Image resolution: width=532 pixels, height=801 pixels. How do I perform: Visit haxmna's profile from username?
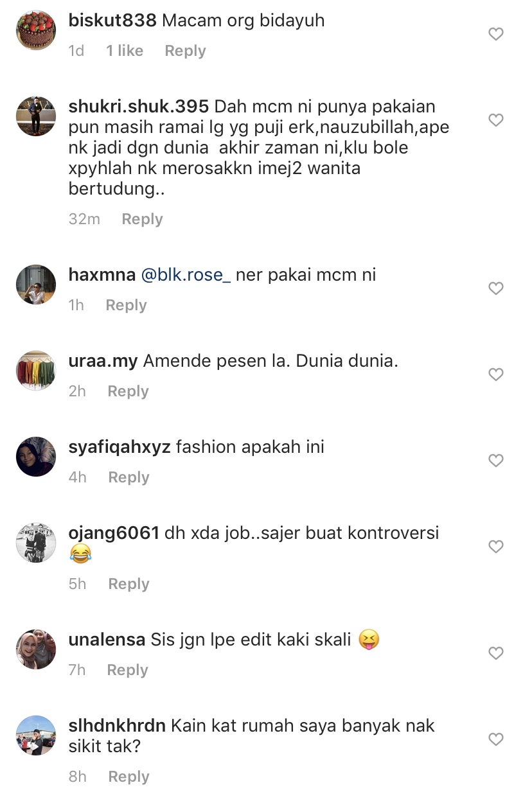[x=102, y=275]
